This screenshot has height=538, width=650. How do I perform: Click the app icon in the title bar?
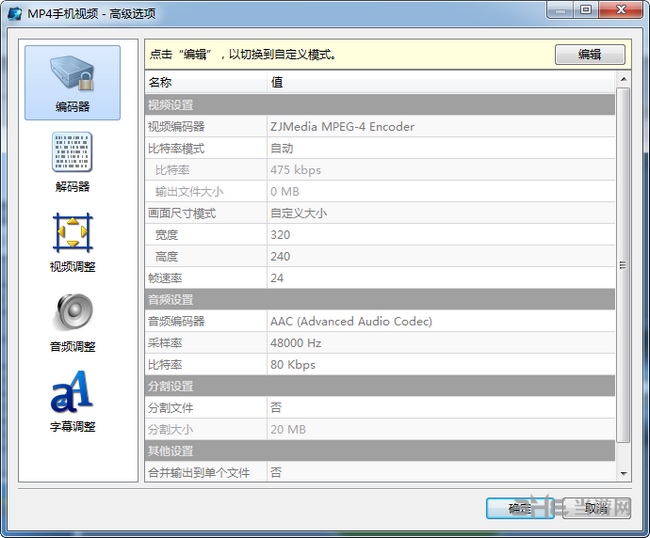[15, 13]
